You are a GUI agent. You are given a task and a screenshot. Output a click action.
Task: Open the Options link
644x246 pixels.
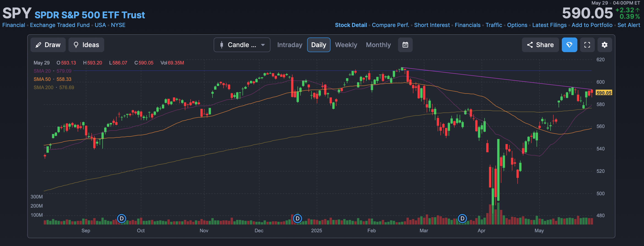tap(517, 25)
